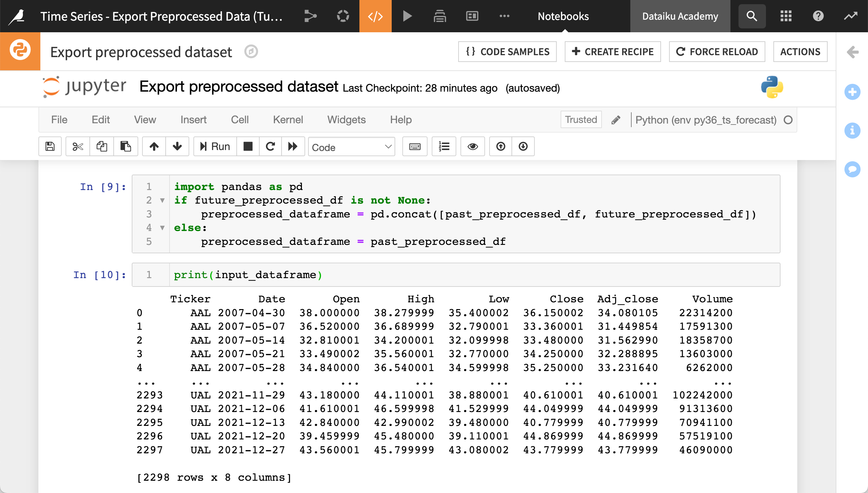The image size is (868, 493).
Task: Toggle the edit pencil next to Trusted
Action: point(615,119)
